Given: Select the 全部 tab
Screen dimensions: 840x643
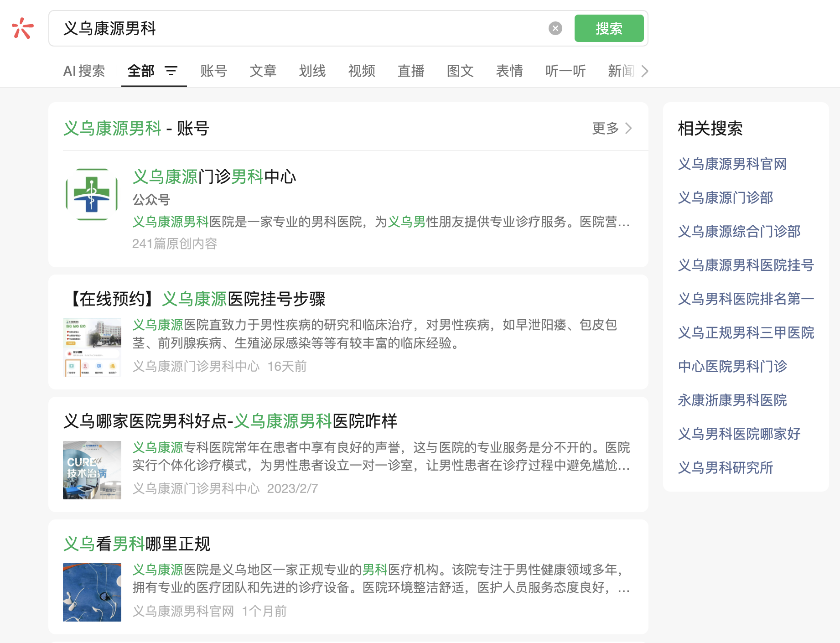Looking at the screenshot, I should coord(141,71).
